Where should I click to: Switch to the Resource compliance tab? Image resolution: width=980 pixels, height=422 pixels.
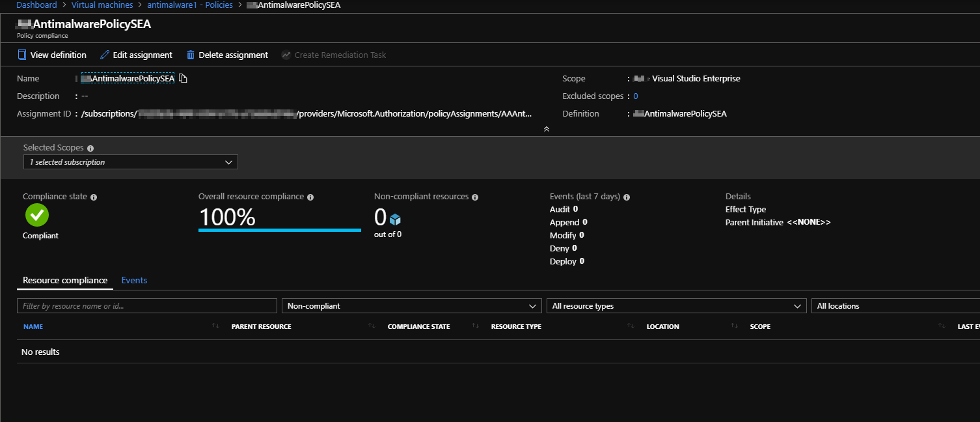coord(65,280)
